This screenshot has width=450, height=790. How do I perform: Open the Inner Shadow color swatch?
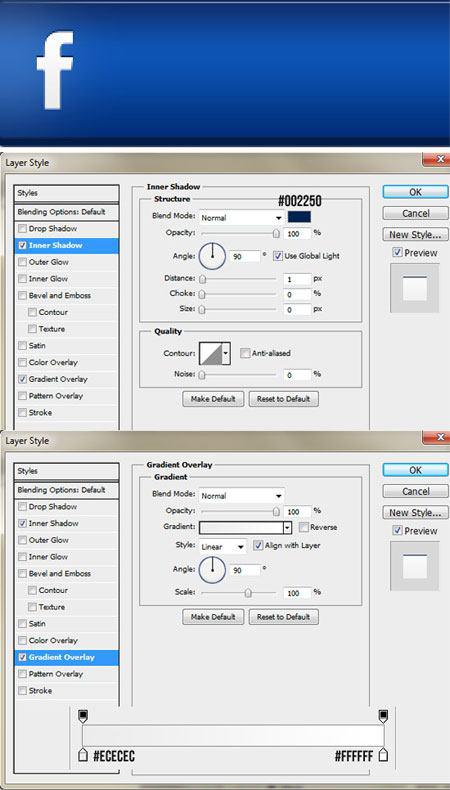tap(299, 217)
